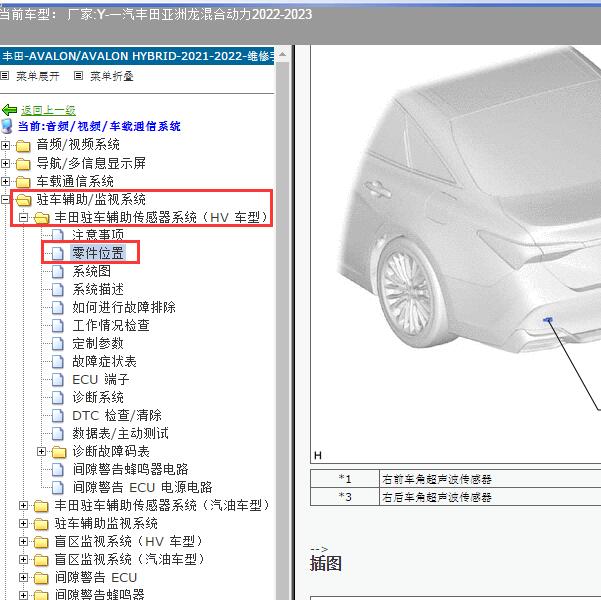Click the 菜单展开 list icon
The image size is (601, 600).
5,76
